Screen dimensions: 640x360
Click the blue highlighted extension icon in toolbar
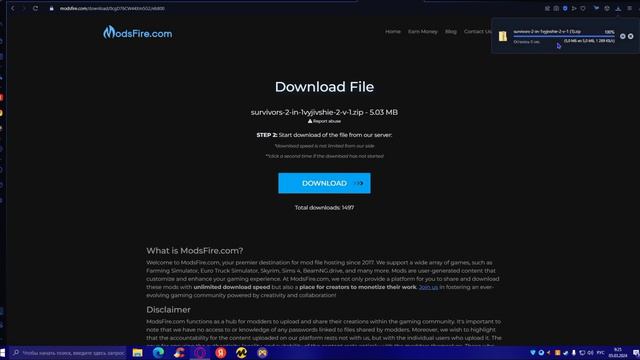point(565,8)
